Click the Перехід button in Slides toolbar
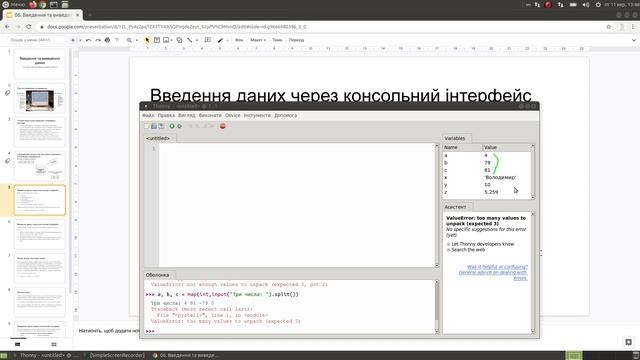The height and width of the screenshot is (360, 640). pyautogui.click(x=296, y=40)
